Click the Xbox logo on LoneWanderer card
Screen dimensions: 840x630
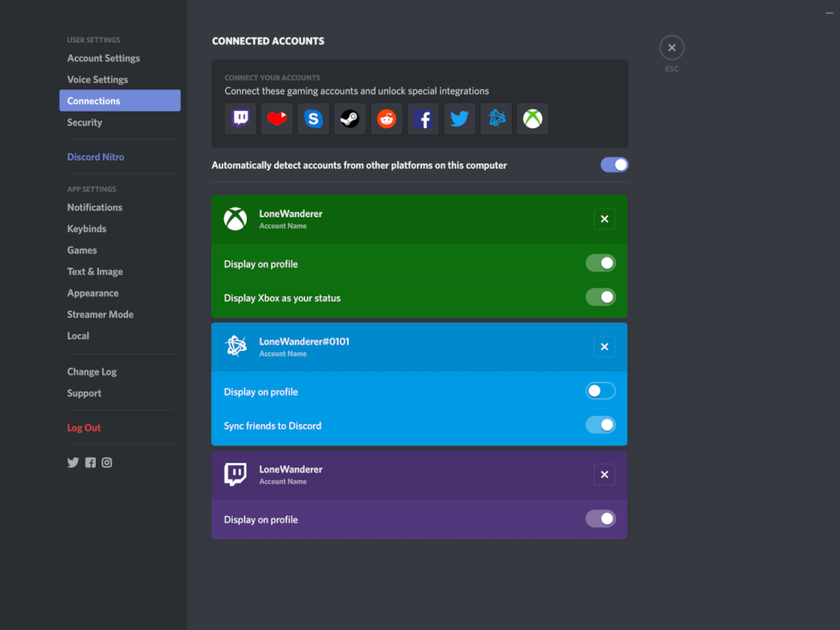pyautogui.click(x=235, y=219)
